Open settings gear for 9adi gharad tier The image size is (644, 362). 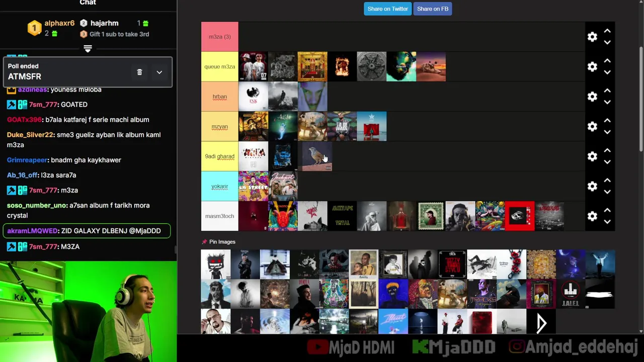[x=592, y=156]
